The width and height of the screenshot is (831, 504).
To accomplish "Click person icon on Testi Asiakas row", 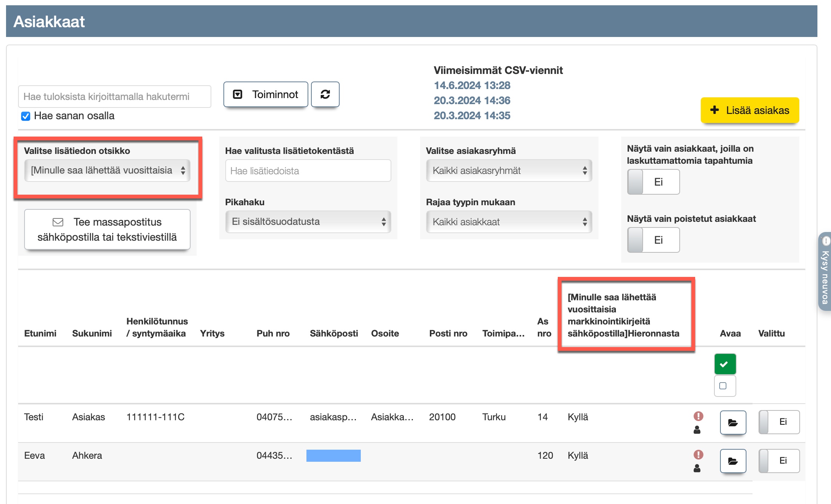I will coord(697,430).
